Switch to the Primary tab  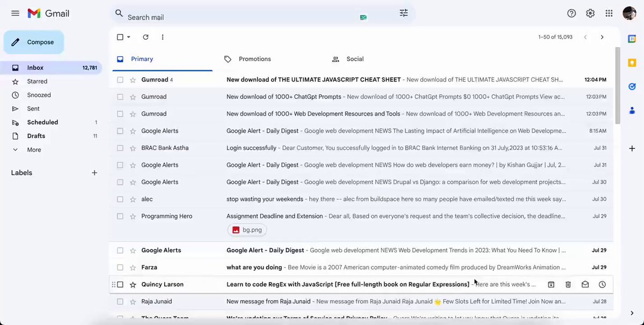(x=162, y=59)
